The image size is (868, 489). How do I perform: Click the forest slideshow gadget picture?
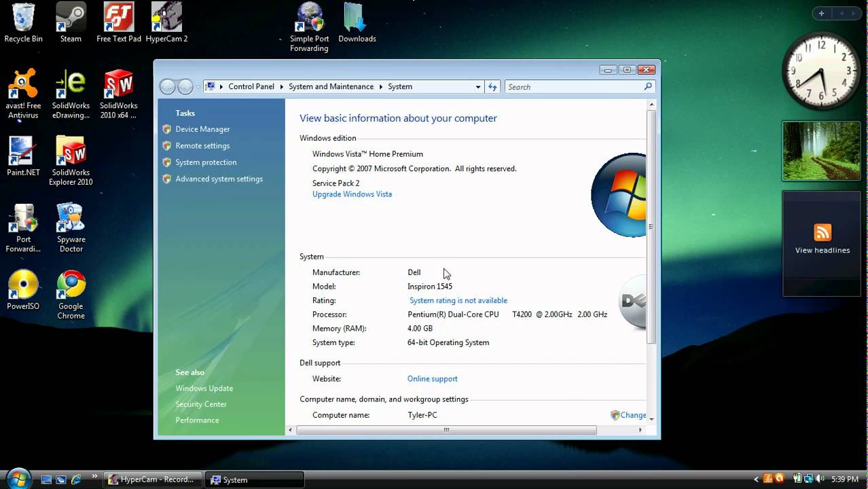pos(822,151)
